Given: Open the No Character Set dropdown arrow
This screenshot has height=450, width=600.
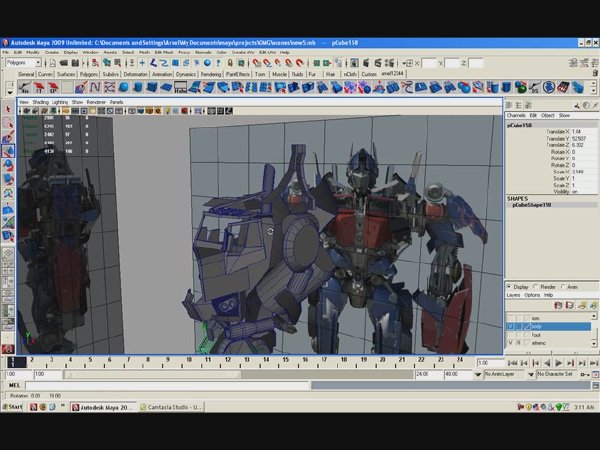Looking at the screenshot, I should coord(531,375).
